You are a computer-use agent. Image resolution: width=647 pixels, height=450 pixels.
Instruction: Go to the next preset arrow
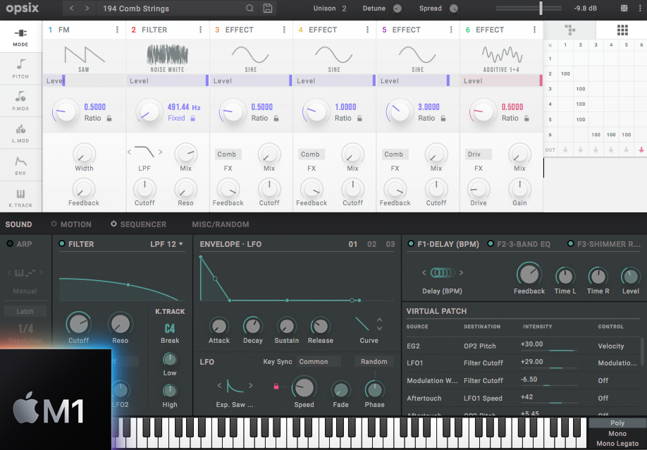[x=87, y=8]
